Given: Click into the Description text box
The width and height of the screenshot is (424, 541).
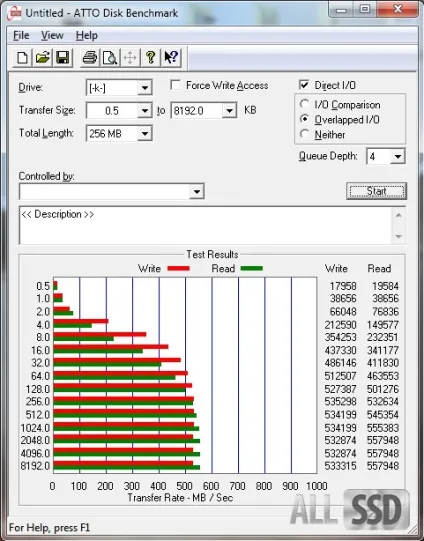Looking at the screenshot, I should [205, 225].
